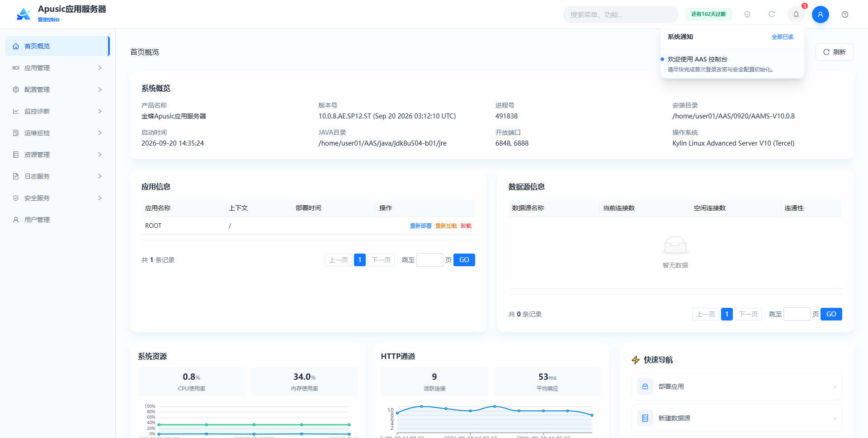Click page jump input in 应用信息

point(429,260)
